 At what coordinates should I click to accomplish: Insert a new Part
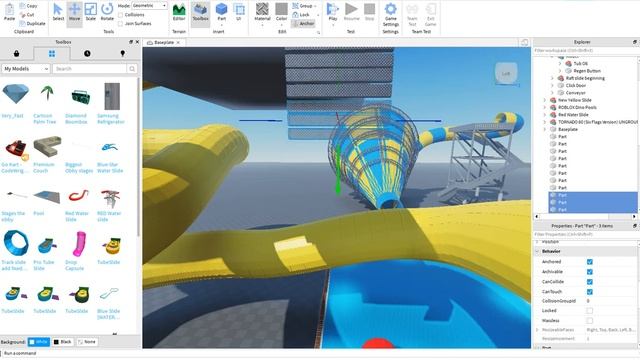coord(221,11)
